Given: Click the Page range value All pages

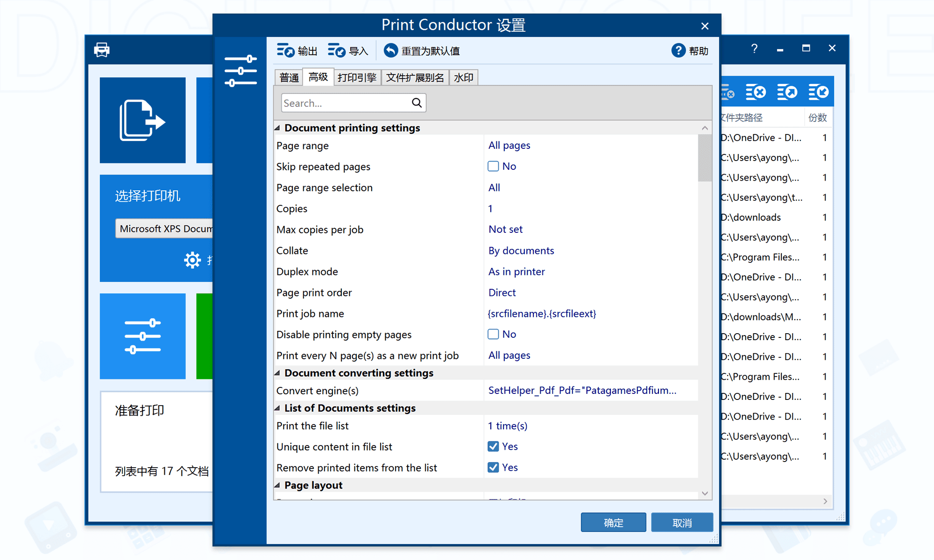Looking at the screenshot, I should pos(509,146).
